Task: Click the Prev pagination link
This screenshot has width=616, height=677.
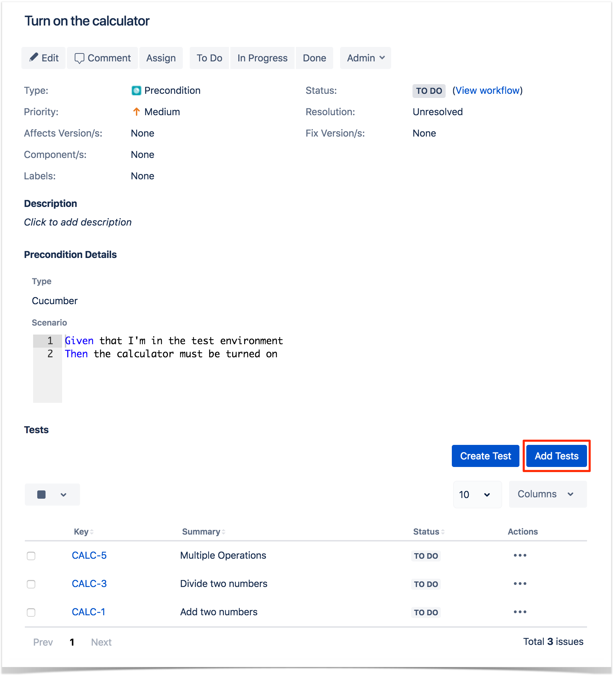Action: (43, 642)
